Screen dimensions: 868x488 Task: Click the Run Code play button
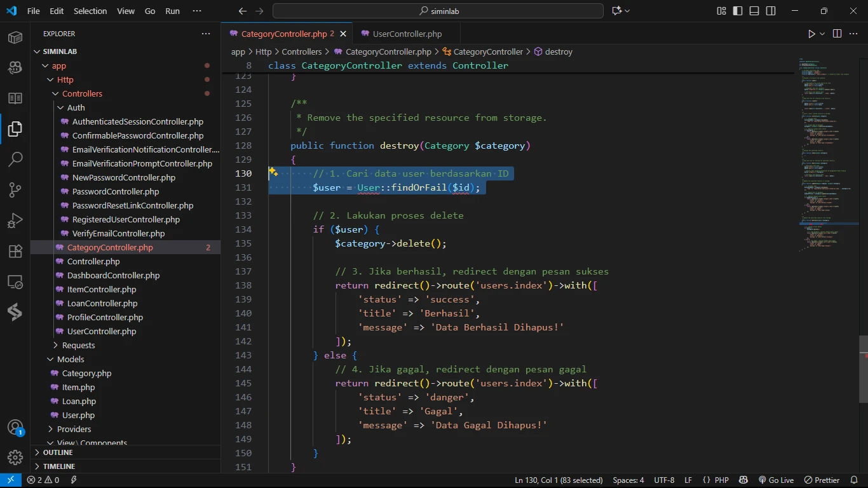(811, 34)
